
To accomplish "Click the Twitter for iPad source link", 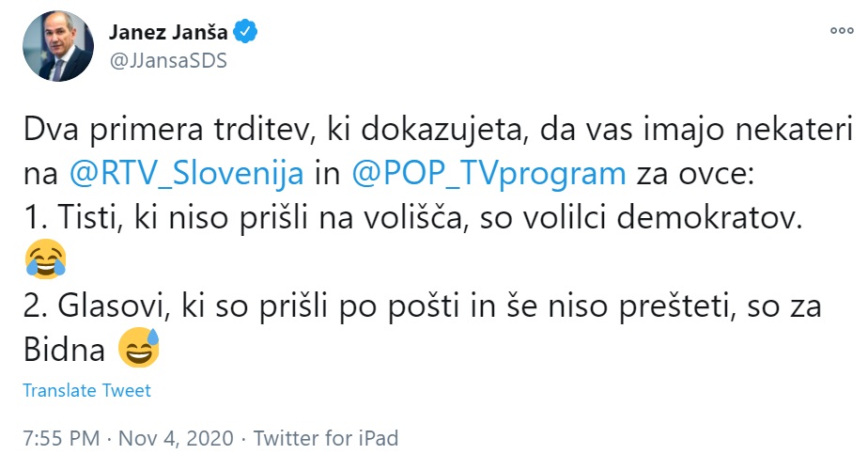I will tap(326, 438).
